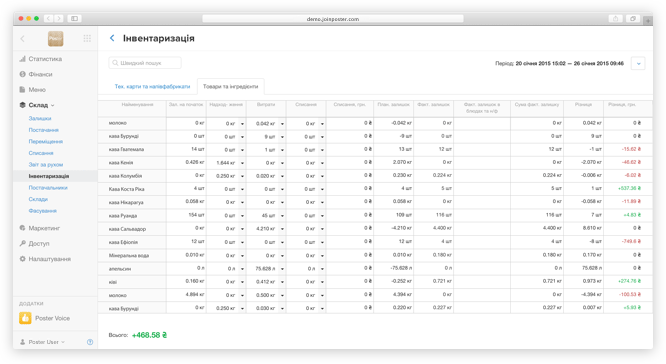Click the План. залишок column header

click(393, 104)
